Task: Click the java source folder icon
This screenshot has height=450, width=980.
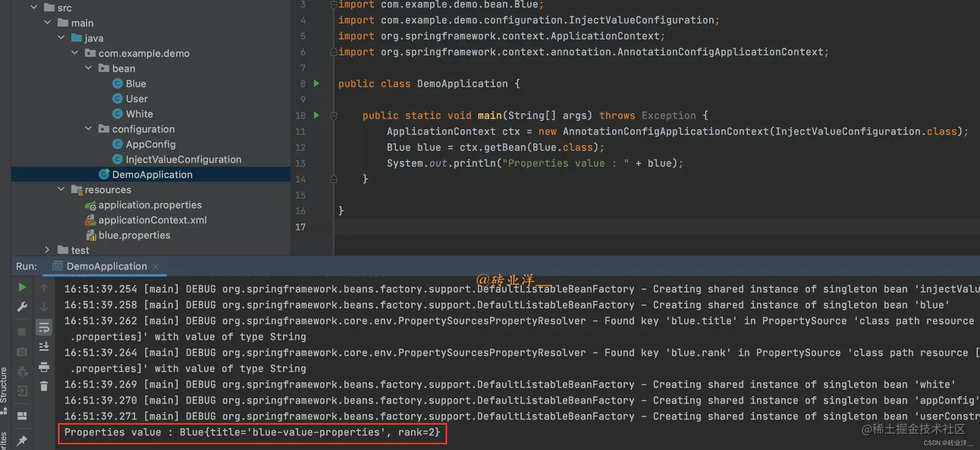Action: tap(76, 38)
